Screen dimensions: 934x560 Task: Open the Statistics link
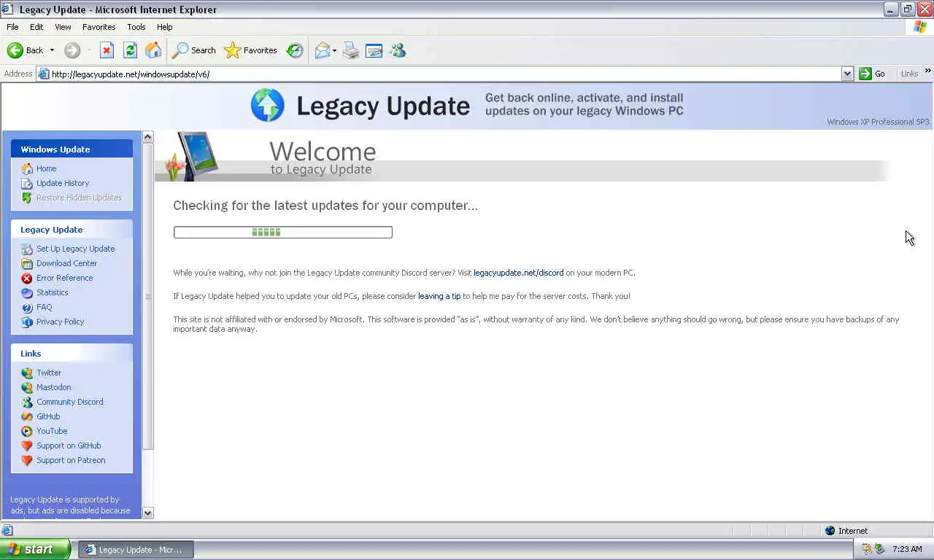[53, 292]
